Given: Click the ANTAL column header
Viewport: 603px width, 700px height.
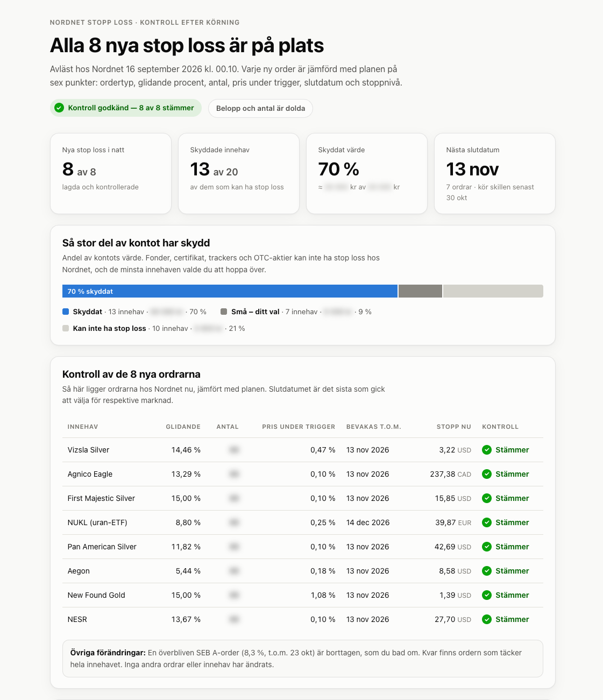Looking at the screenshot, I should 228,427.
